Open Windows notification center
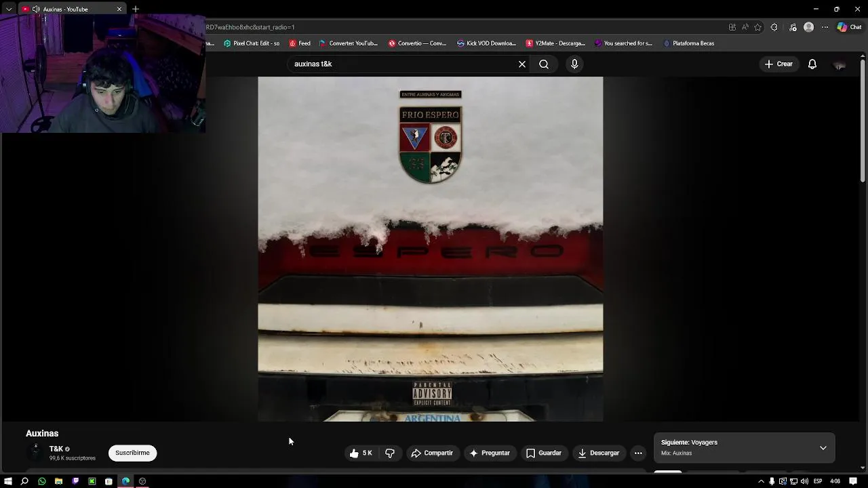This screenshot has width=868, height=488. coord(853,481)
